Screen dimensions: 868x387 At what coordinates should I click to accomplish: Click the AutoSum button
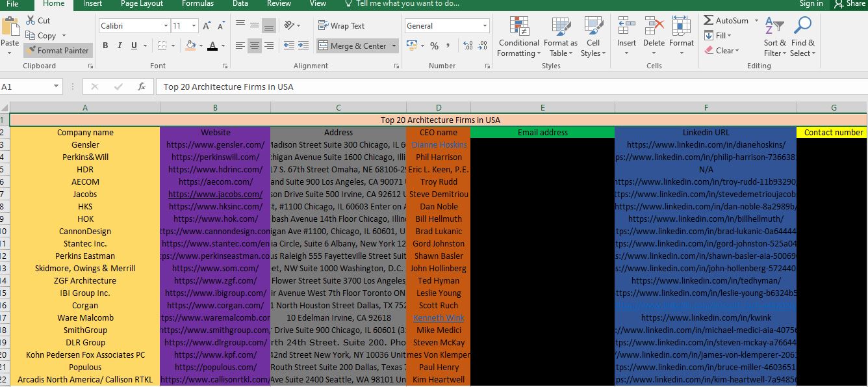point(726,21)
